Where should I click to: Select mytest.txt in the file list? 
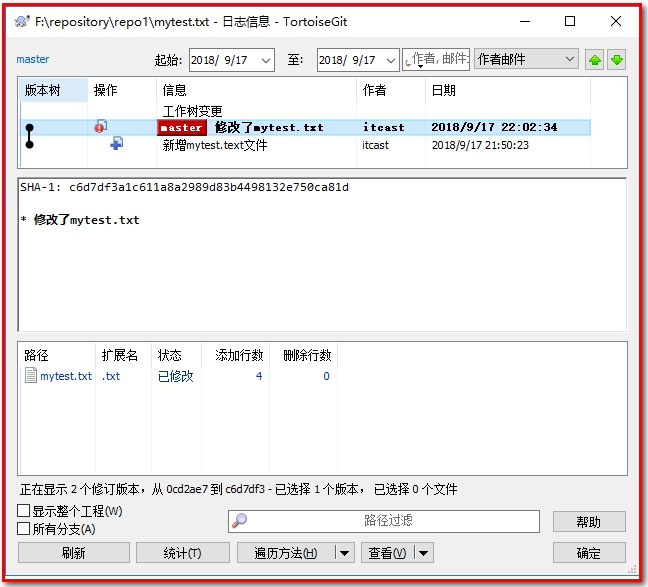tap(66, 376)
